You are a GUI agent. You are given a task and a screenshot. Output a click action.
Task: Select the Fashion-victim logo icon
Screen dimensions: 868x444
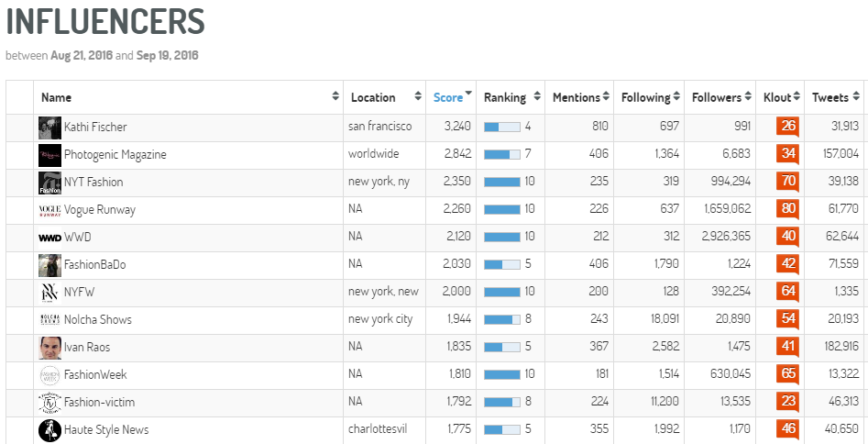coord(49,403)
